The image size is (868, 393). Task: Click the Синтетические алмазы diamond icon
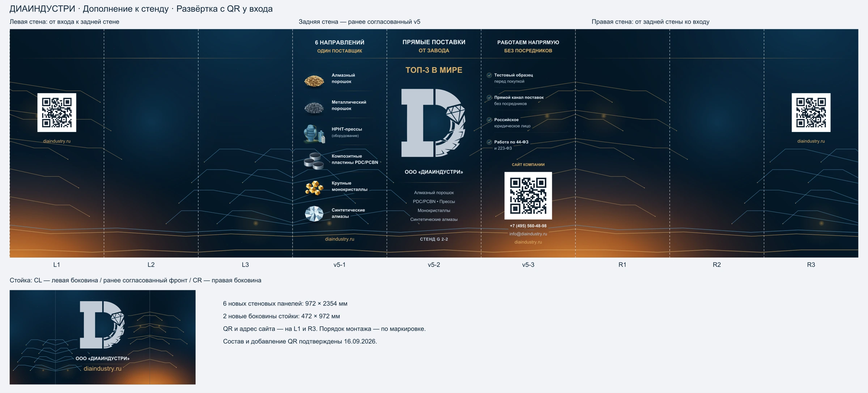pyautogui.click(x=314, y=214)
